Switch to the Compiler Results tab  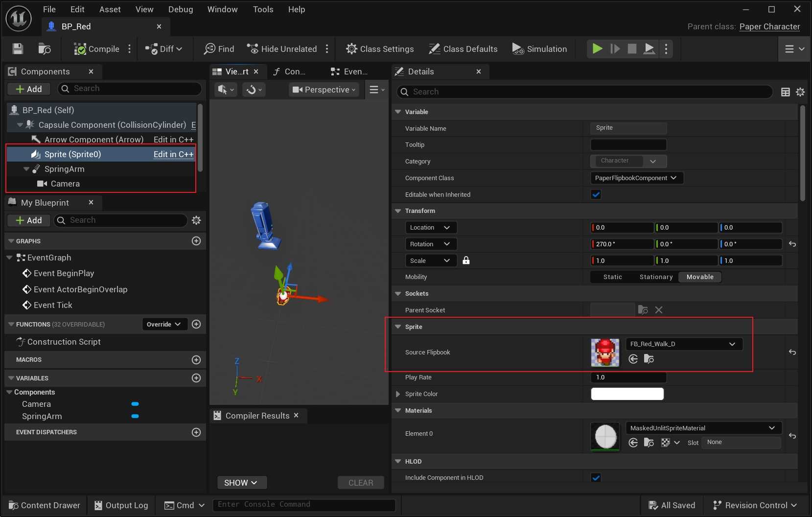[x=257, y=416]
